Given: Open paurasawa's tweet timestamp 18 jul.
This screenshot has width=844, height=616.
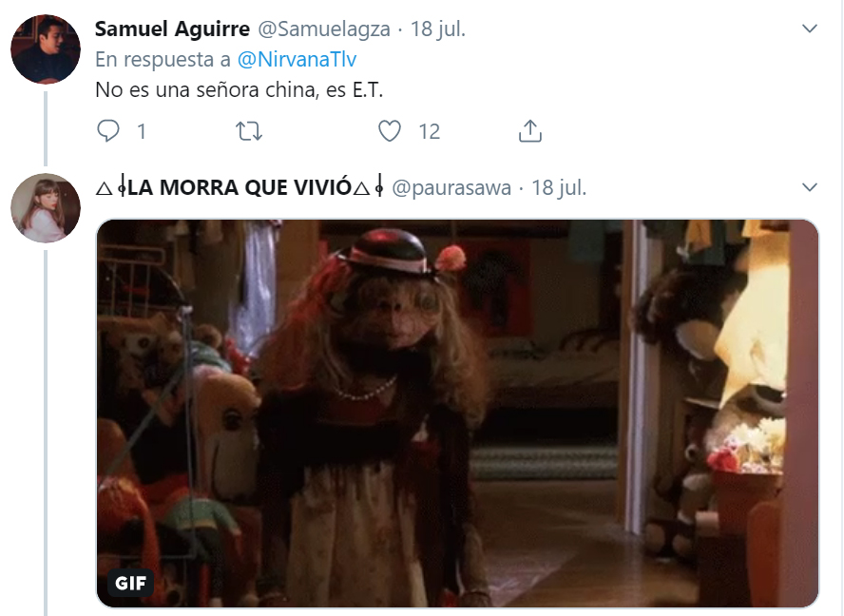Looking at the screenshot, I should pos(559,188).
